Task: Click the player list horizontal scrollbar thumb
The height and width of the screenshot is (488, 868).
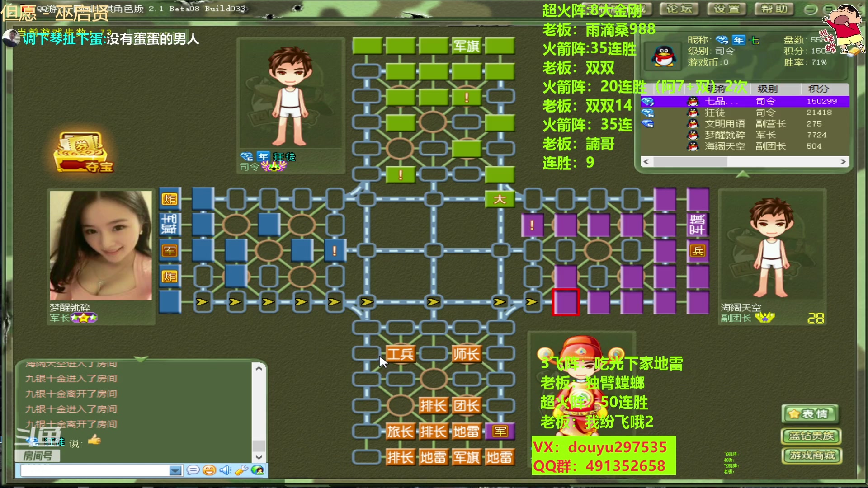Action: coord(690,162)
